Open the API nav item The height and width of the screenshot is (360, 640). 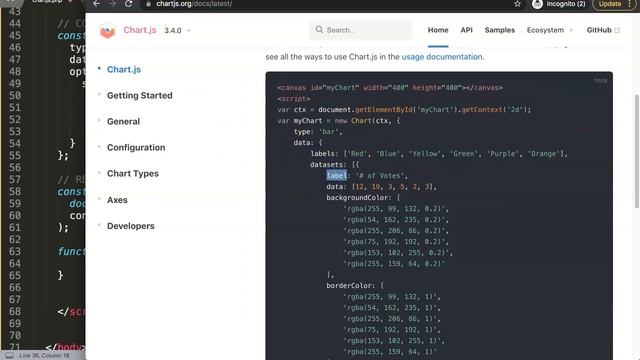pyautogui.click(x=467, y=30)
